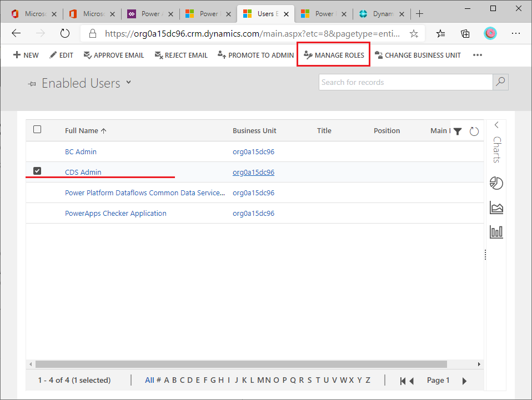Click CHANGE BUSINESS UNIT command
The height and width of the screenshot is (400, 532).
click(x=418, y=55)
